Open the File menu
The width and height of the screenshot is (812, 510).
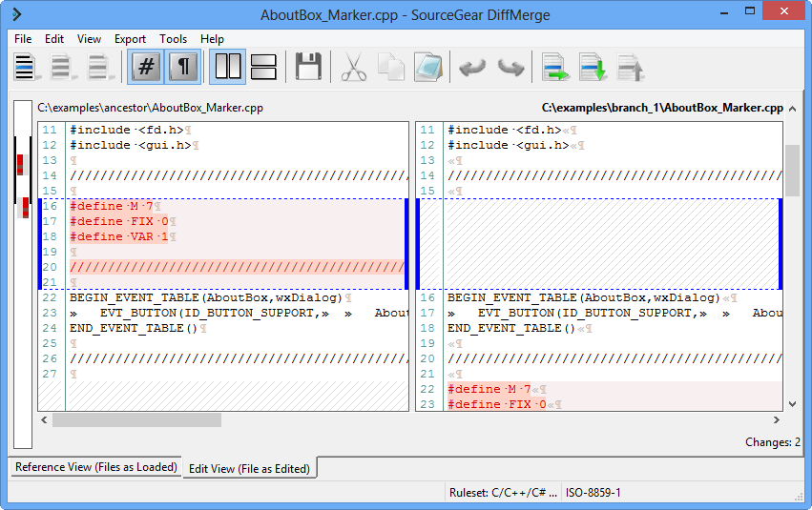click(x=23, y=39)
